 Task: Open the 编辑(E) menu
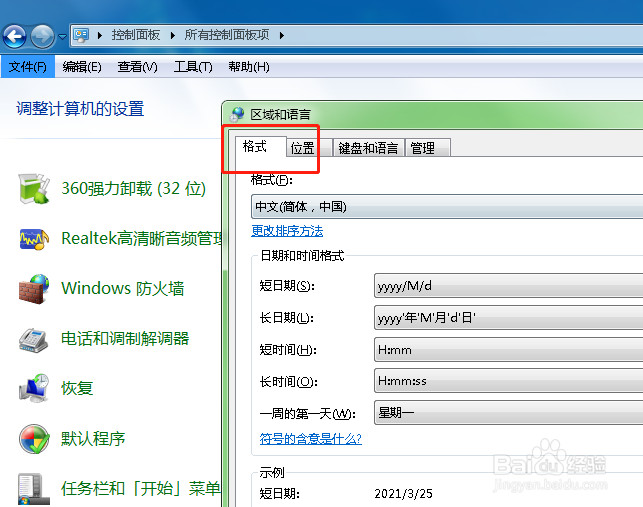tap(82, 66)
